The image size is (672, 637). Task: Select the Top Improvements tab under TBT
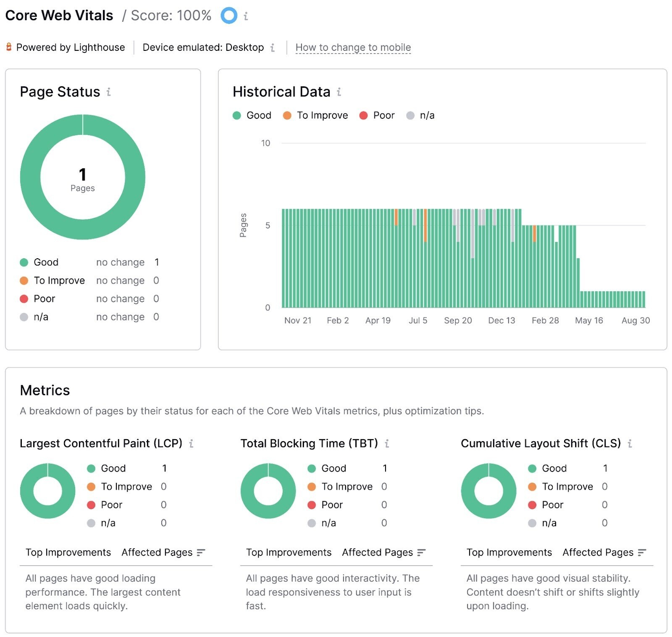[289, 553]
